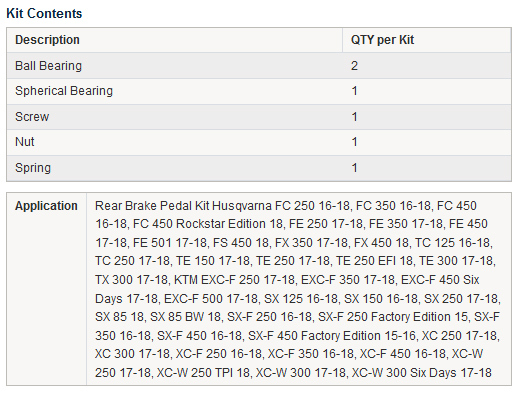This screenshot has height=395, width=520.
Task: Click SX-F 450 Factory Edition 15-16 text
Action: [332, 335]
